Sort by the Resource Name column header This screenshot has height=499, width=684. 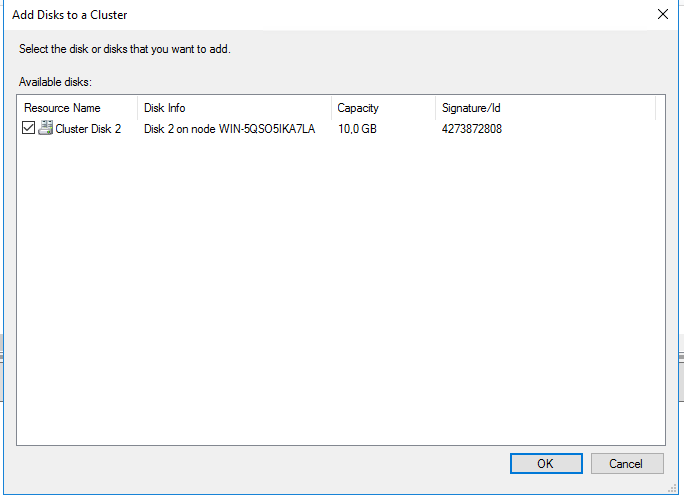[x=62, y=108]
